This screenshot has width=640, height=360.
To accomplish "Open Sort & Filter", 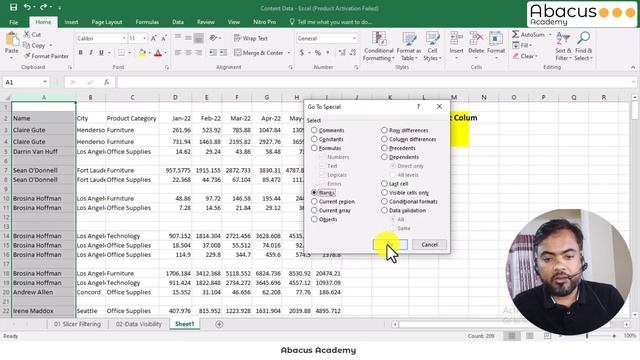I will [563, 47].
